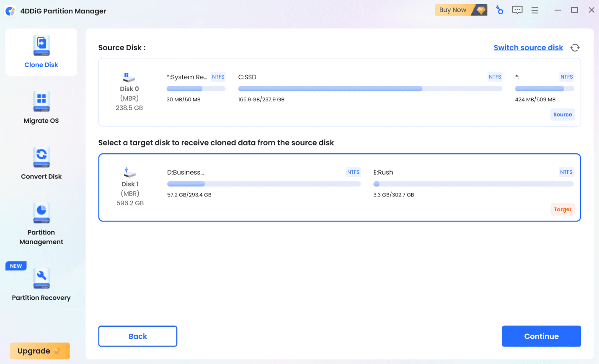Screen dimensions: 599x364
Task: Click the Target badge on Disk 1
Action: [563, 209]
